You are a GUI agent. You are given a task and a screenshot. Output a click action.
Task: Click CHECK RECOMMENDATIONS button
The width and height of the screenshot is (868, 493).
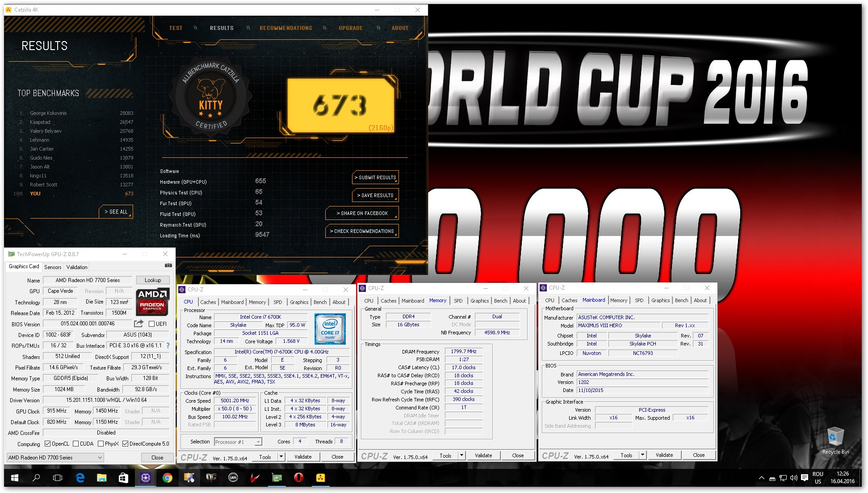coord(362,231)
